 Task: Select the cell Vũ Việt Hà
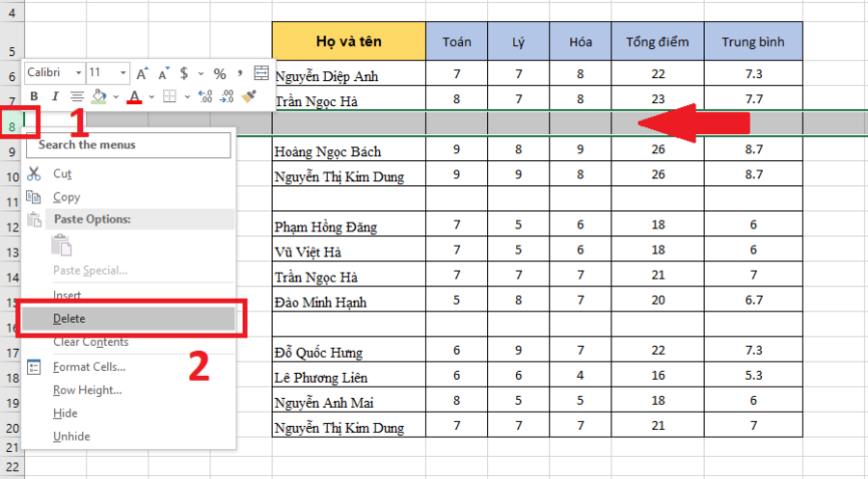(x=349, y=250)
